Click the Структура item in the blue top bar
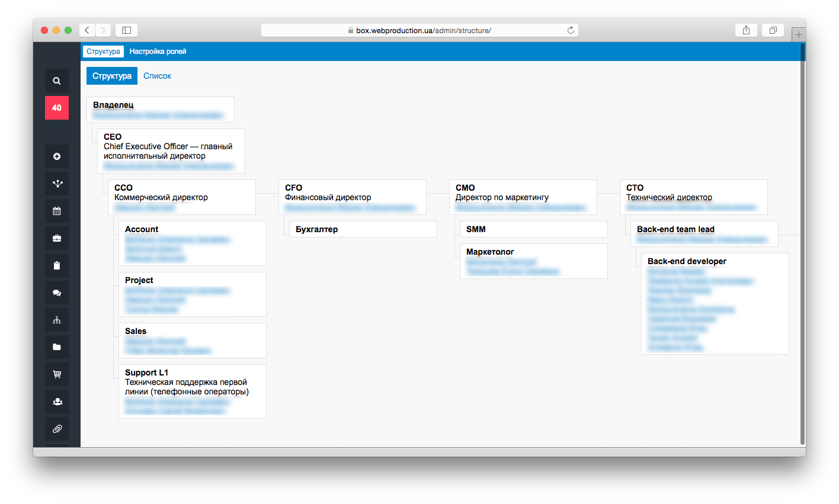Image resolution: width=839 pixels, height=504 pixels. (103, 52)
